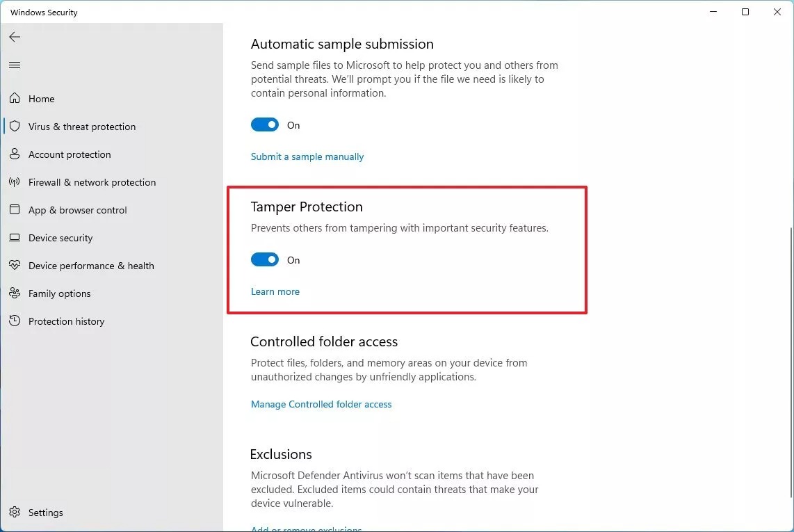Click the Controlled folder access heading
This screenshot has width=794, height=532.
click(324, 341)
